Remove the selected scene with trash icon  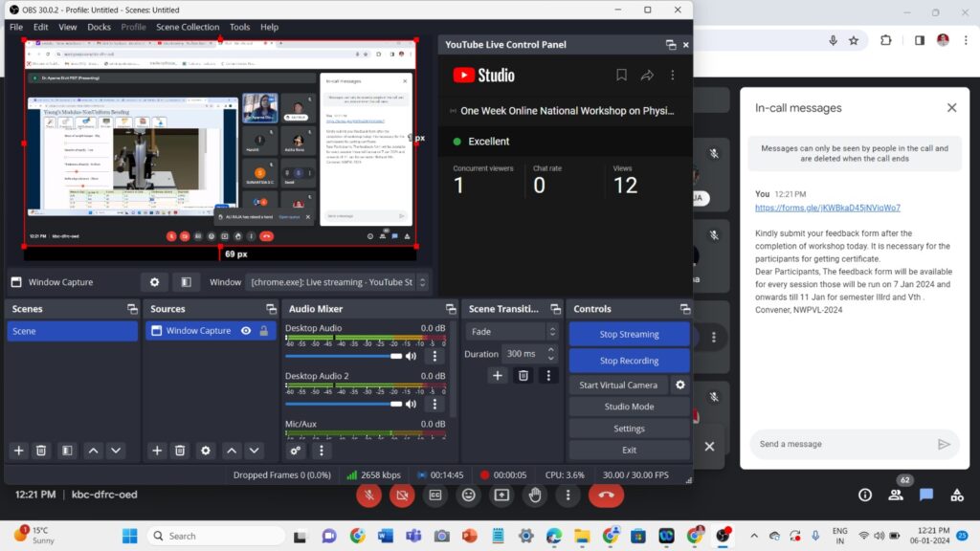pyautogui.click(x=41, y=451)
